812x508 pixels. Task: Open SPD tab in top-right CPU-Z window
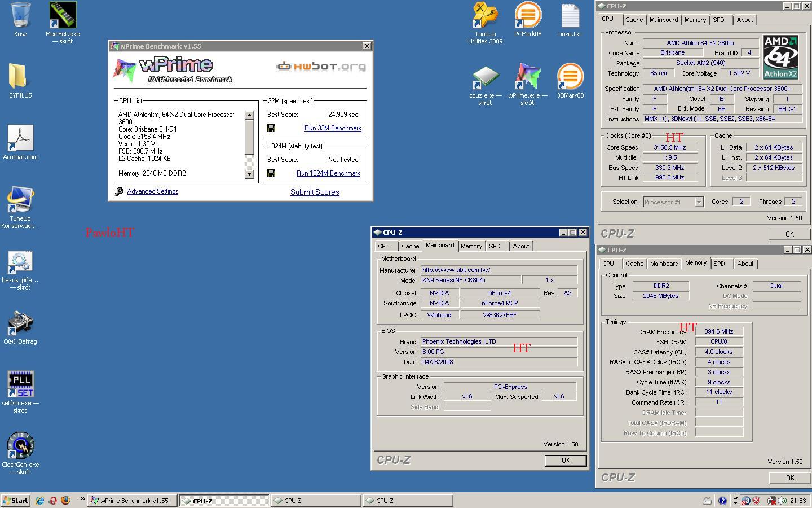click(x=718, y=20)
